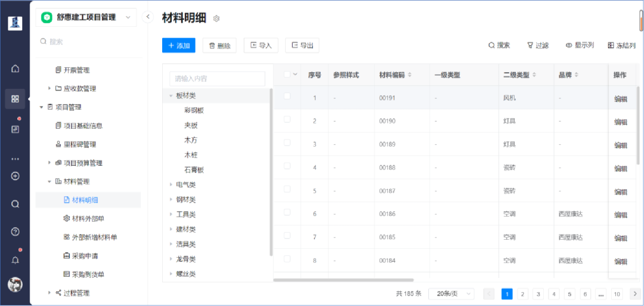Expand the 电气类 category
Viewport: 644px width, 306px height.
coord(171,185)
